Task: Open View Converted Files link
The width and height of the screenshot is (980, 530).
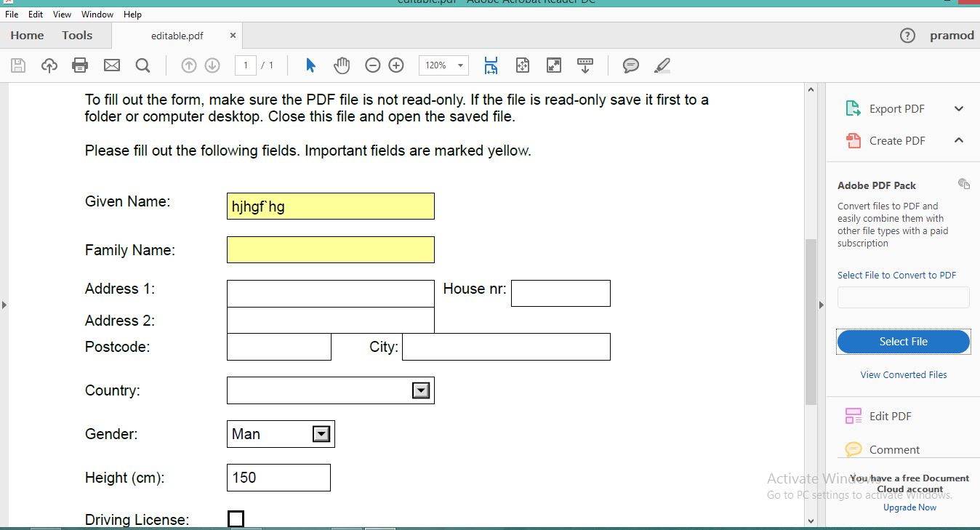Action: 903,374
